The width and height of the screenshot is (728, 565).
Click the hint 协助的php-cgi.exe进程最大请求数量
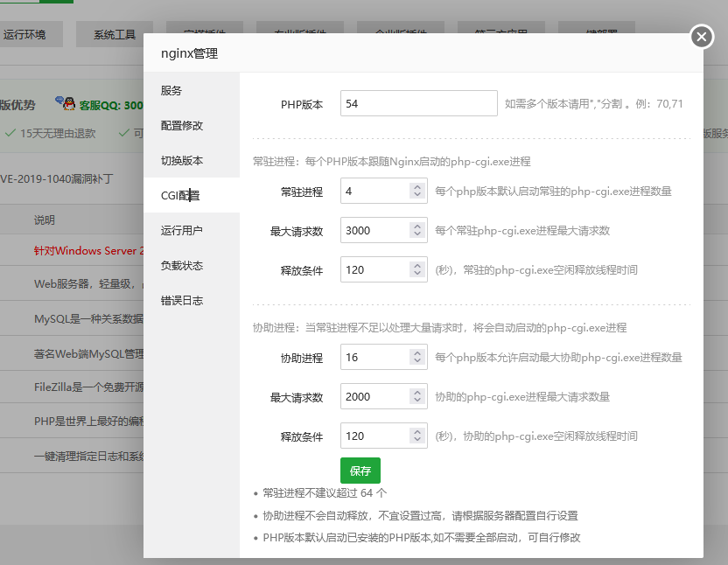[x=522, y=397]
